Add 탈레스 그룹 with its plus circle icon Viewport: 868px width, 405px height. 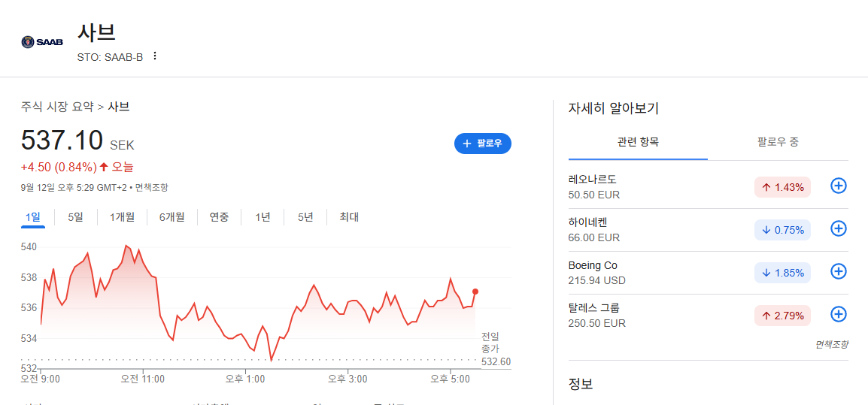(839, 314)
